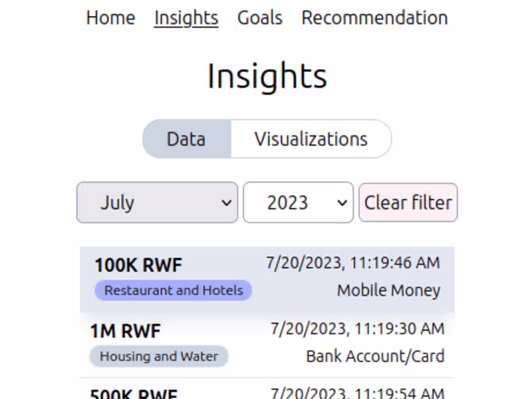Click the 11:19:30 AM transaction timestamp
532x399 pixels.
(357, 328)
